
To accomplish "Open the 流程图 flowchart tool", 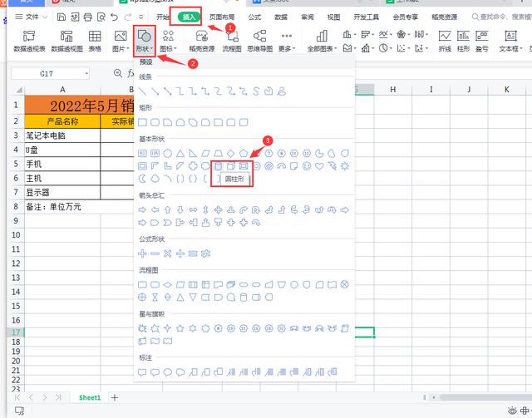I will click(x=232, y=41).
